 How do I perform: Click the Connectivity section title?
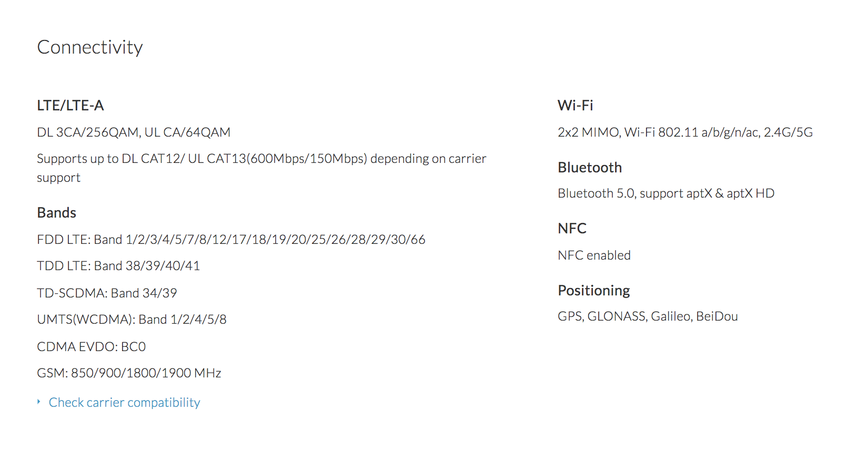pyautogui.click(x=90, y=47)
